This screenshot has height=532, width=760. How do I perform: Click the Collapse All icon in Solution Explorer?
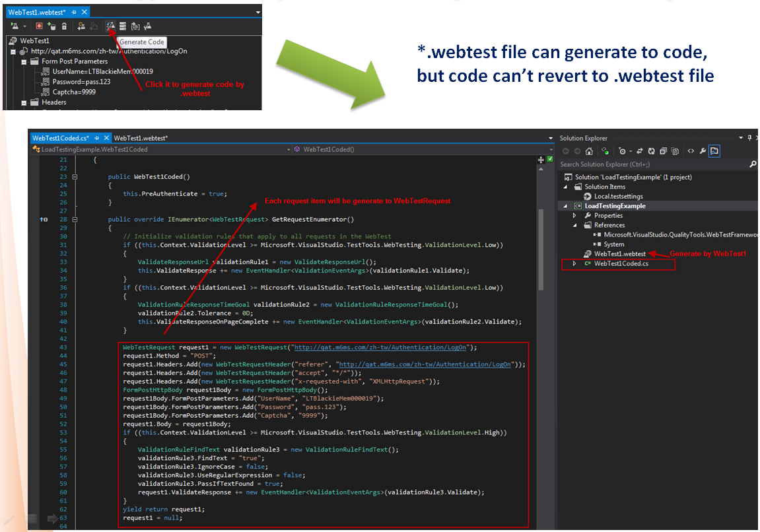[663, 151]
